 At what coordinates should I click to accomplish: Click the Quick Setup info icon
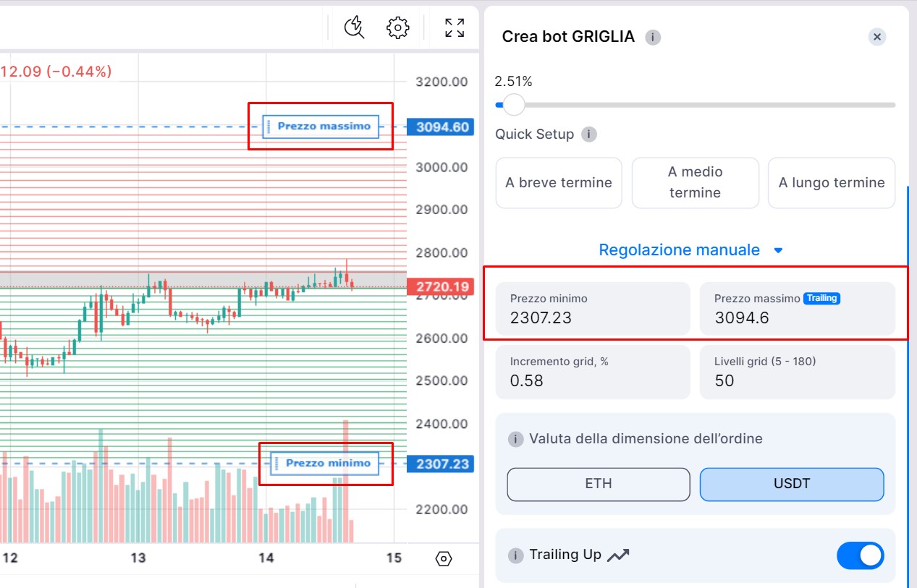[x=589, y=135]
